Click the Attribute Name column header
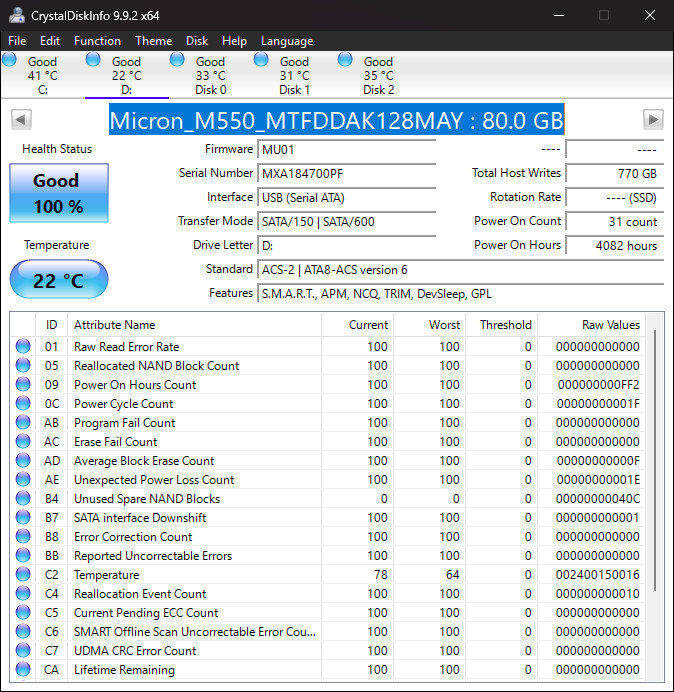The image size is (674, 692). [x=194, y=325]
